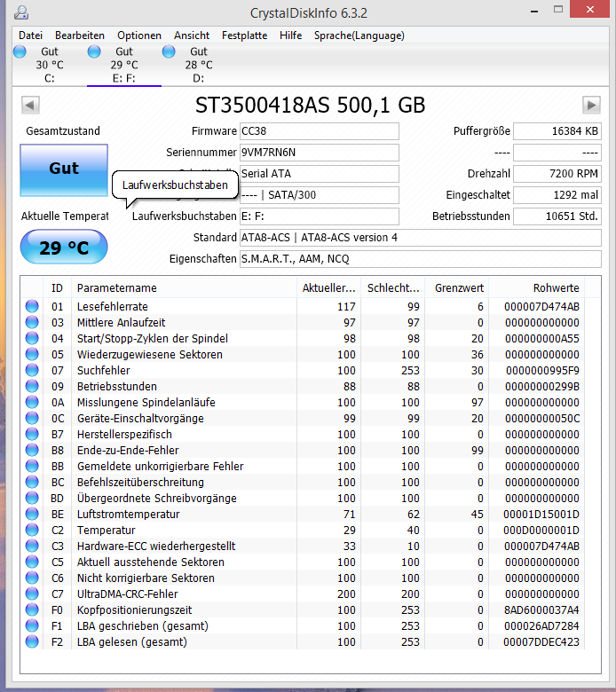
Task: Select the Luftstromtemperatur row
Action: pyautogui.click(x=304, y=515)
